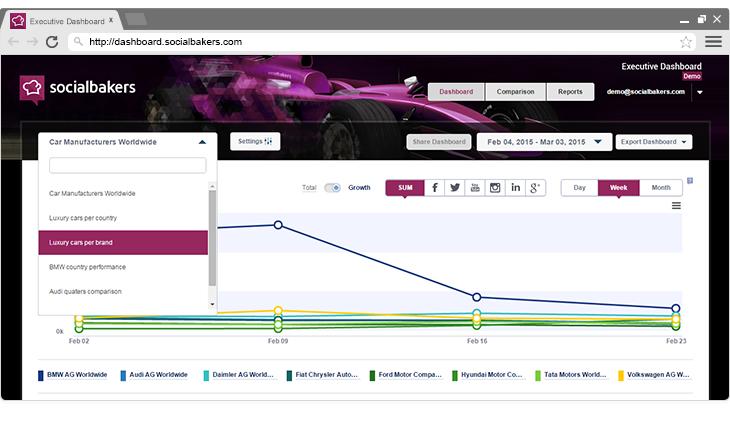Switch to the Reports tab

(570, 92)
